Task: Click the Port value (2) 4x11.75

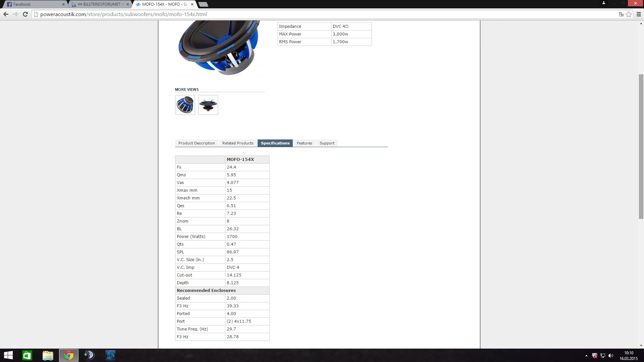Action: point(239,321)
